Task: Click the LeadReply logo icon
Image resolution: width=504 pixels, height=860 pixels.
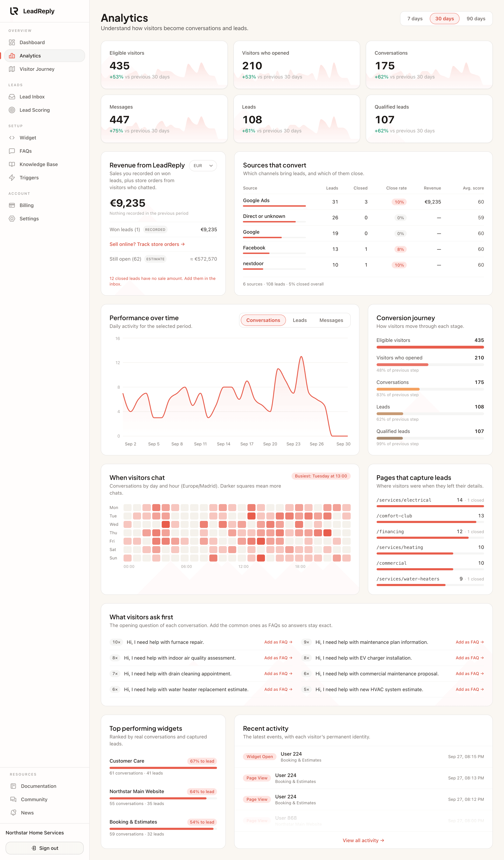Action: [14, 11]
